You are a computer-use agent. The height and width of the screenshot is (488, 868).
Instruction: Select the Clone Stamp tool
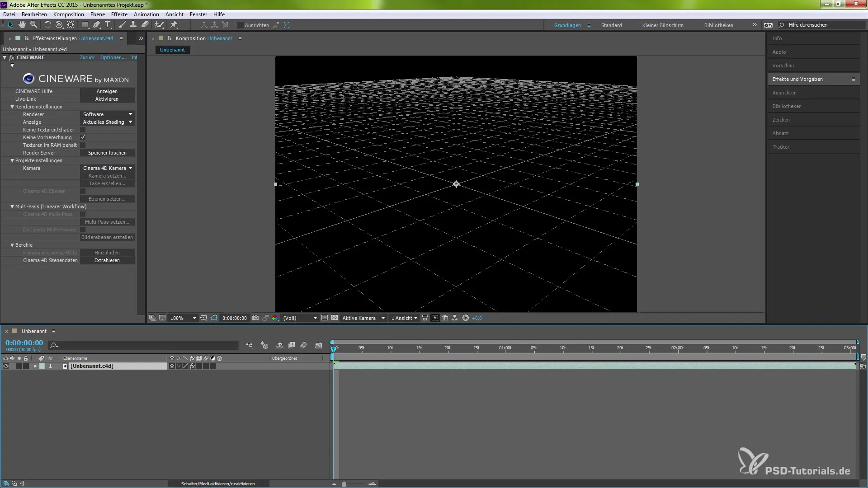133,25
